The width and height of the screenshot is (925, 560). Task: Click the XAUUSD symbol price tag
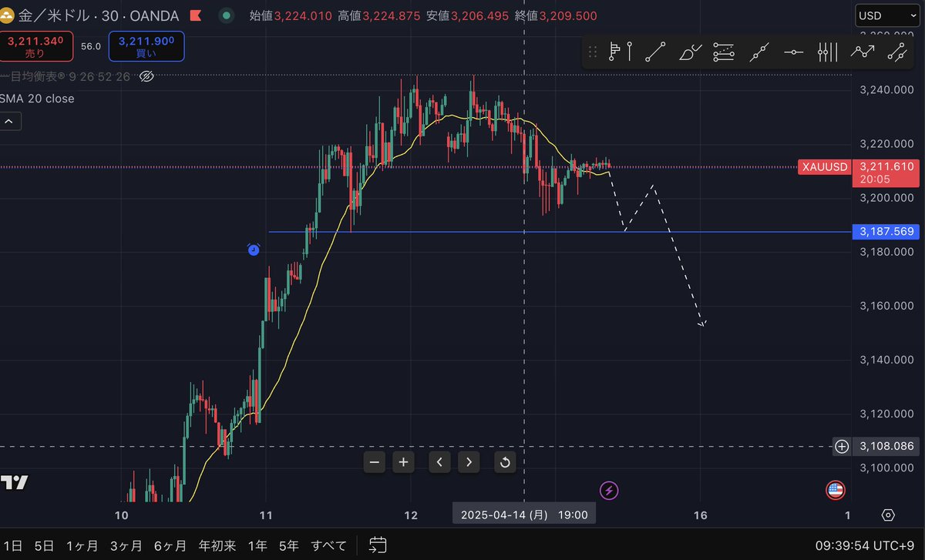tap(825, 167)
